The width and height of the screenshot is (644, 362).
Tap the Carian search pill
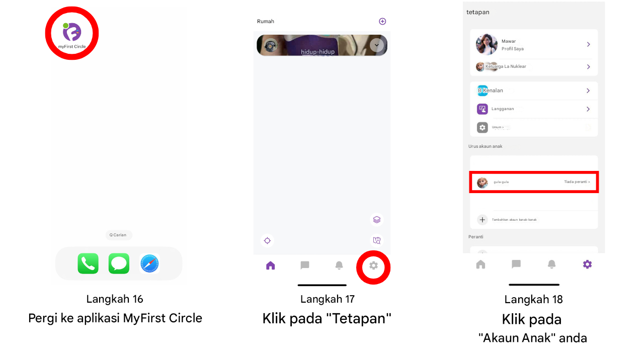coord(119,235)
